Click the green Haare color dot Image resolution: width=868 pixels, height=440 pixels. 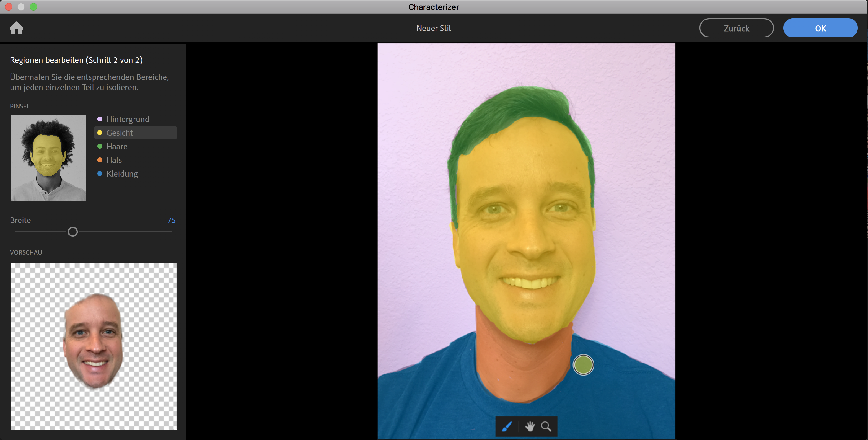tap(100, 146)
